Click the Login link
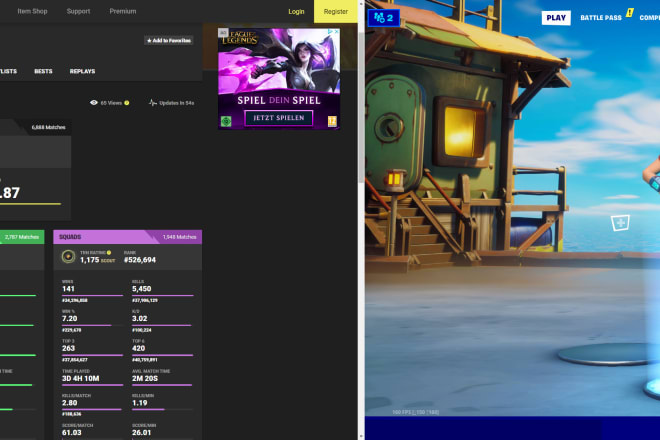Image resolution: width=660 pixels, height=440 pixels. coord(296,12)
